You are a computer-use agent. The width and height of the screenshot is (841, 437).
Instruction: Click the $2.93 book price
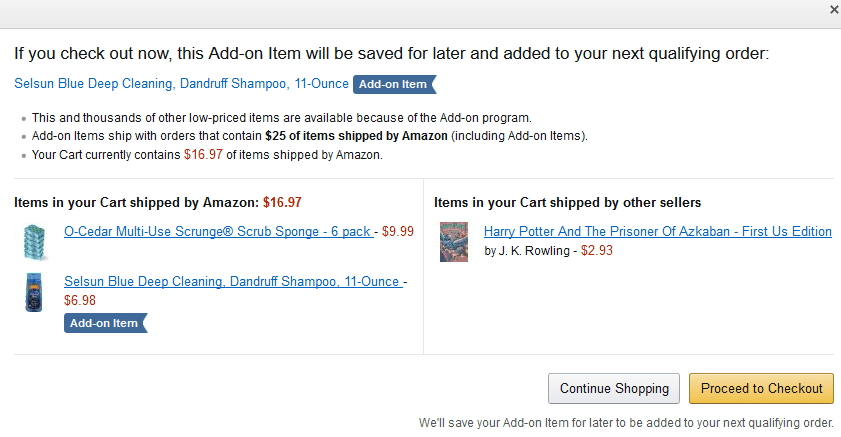coord(596,250)
